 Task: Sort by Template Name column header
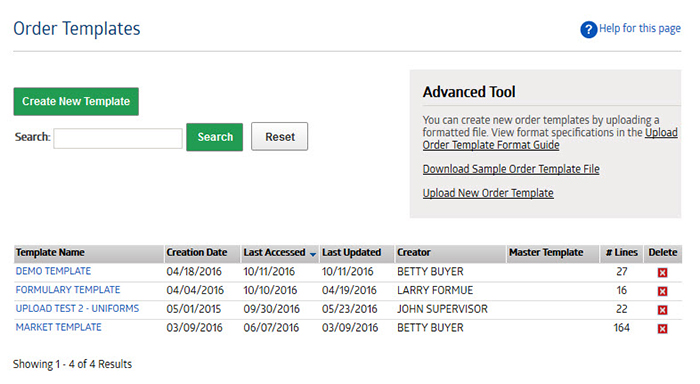pyautogui.click(x=50, y=252)
